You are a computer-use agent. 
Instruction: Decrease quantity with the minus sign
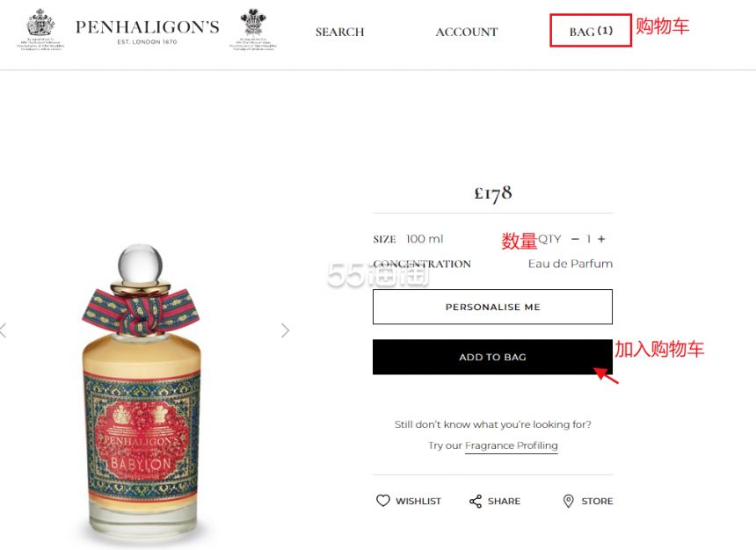tap(575, 239)
